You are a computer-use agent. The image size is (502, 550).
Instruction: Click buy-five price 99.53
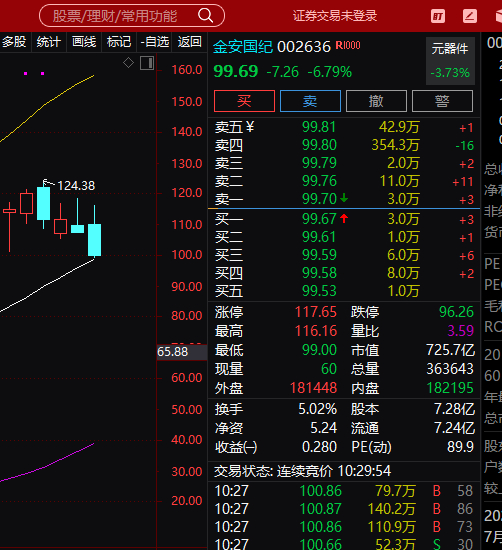pyautogui.click(x=319, y=291)
